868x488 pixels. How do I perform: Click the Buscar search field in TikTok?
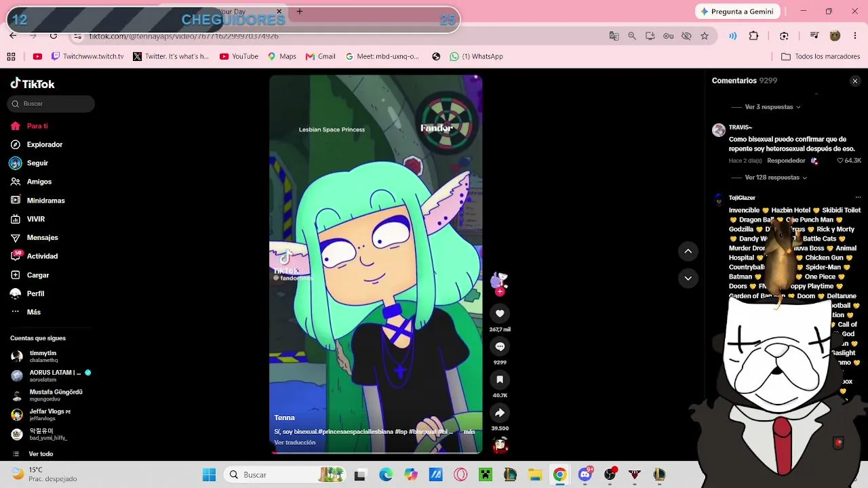tap(51, 104)
